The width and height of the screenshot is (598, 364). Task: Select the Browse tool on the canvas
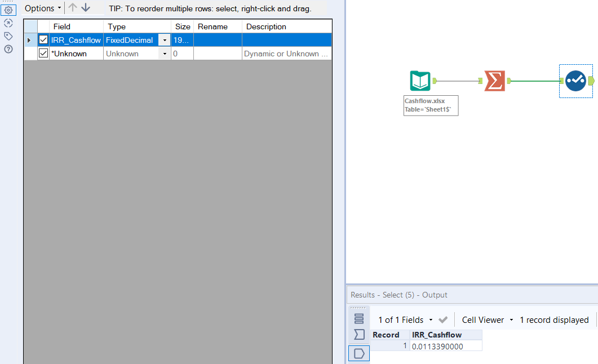tap(575, 81)
